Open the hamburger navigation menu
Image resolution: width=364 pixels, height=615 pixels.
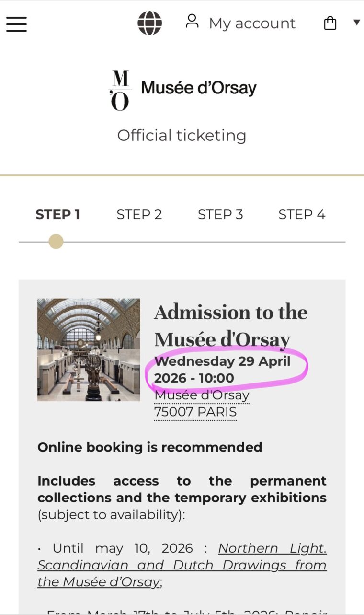pyautogui.click(x=16, y=24)
